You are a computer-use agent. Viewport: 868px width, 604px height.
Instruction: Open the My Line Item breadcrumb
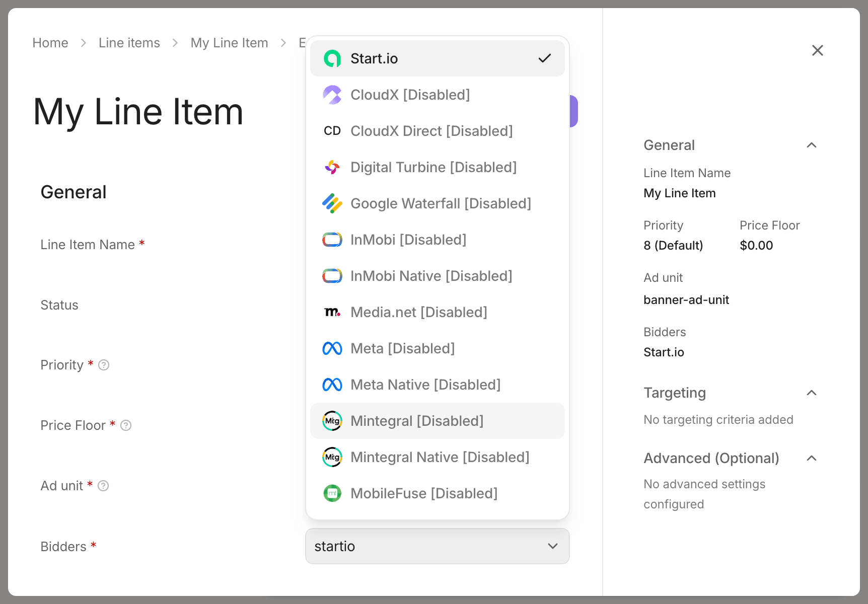tap(229, 43)
